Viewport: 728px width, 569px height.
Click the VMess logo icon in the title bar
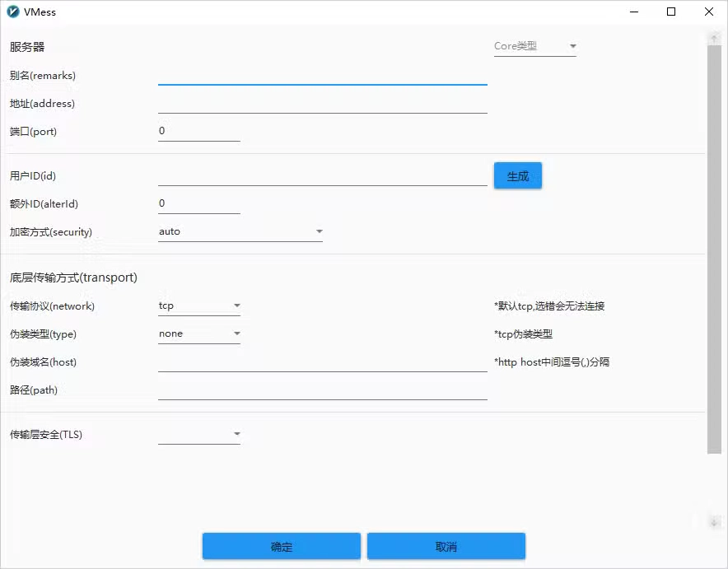pyautogui.click(x=14, y=12)
